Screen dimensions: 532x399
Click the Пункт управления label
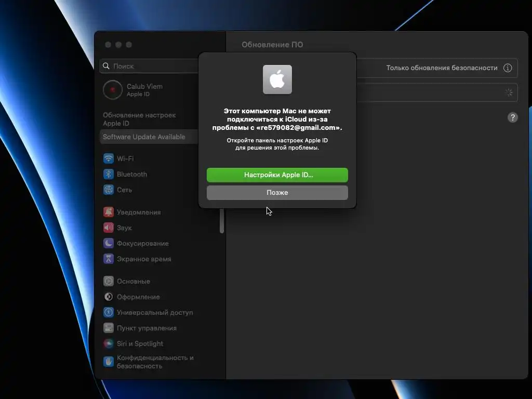click(147, 328)
